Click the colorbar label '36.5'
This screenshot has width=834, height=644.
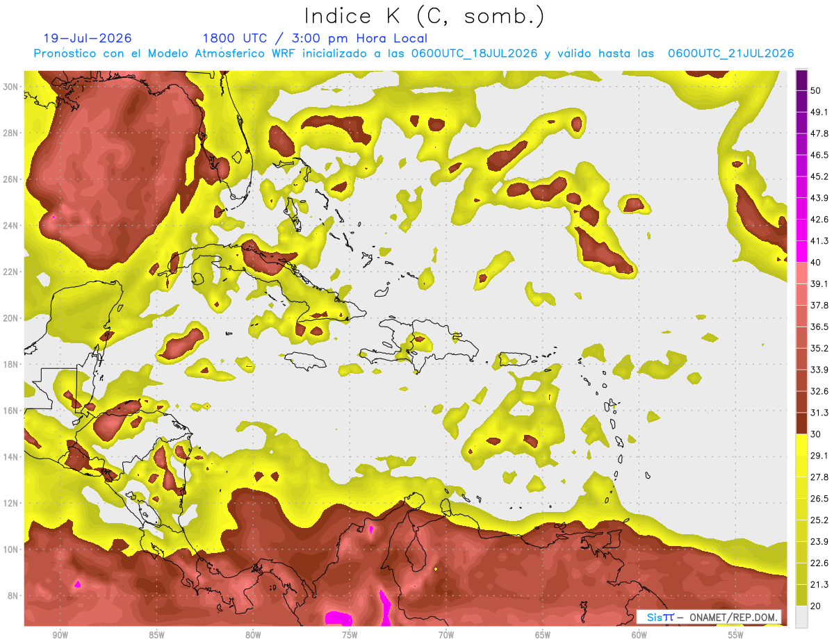coord(819,327)
